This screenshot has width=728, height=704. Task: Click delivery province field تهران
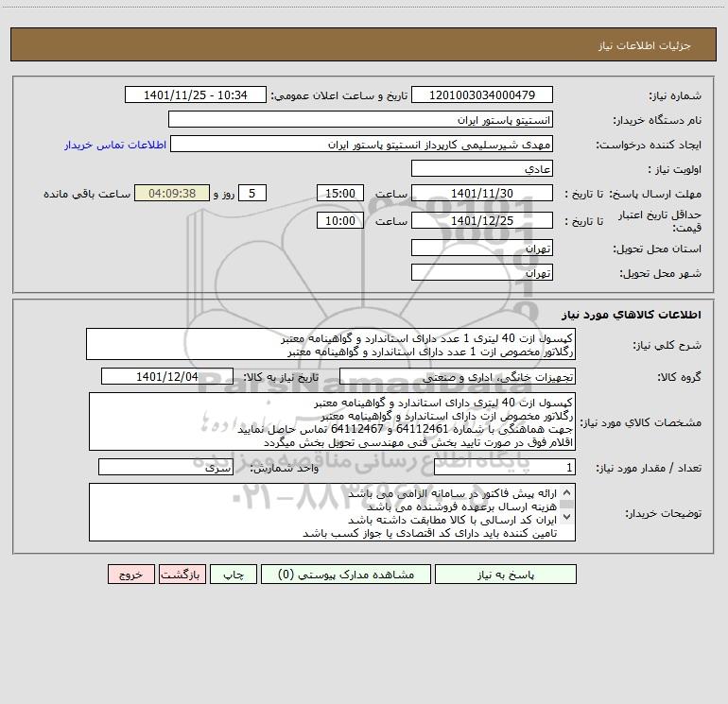[x=482, y=249]
